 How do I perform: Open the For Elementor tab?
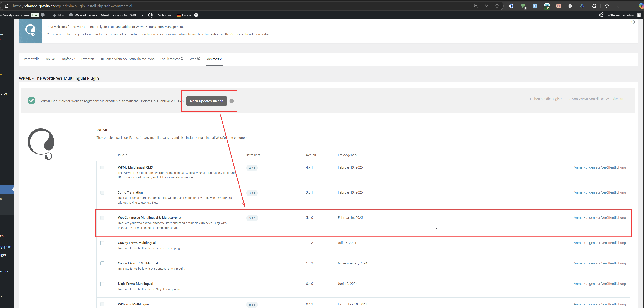pos(172,59)
